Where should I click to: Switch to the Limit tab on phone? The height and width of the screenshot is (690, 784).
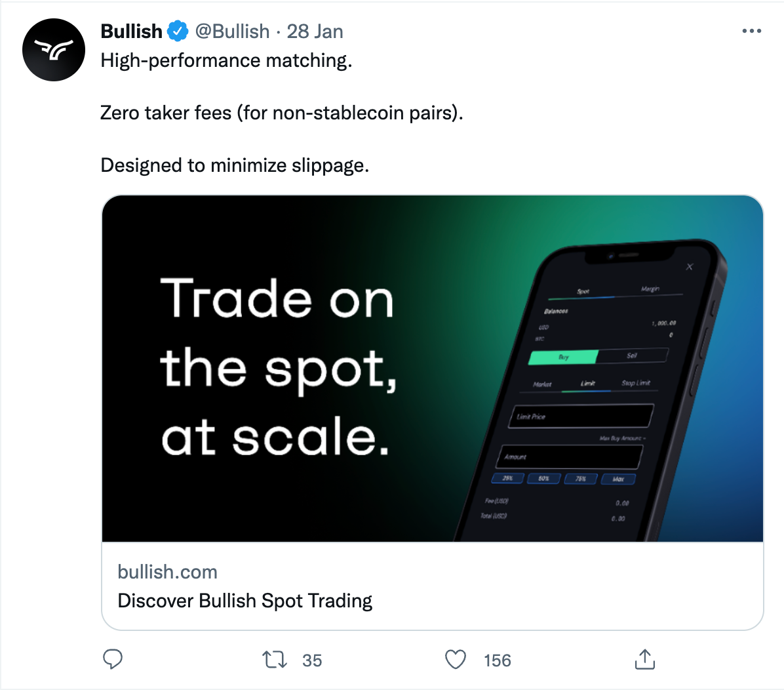(x=587, y=383)
